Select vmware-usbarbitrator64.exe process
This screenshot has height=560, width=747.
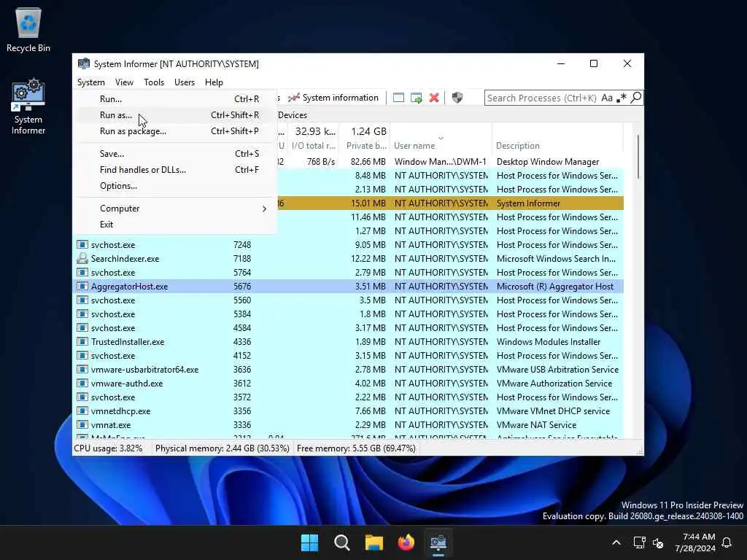(145, 370)
